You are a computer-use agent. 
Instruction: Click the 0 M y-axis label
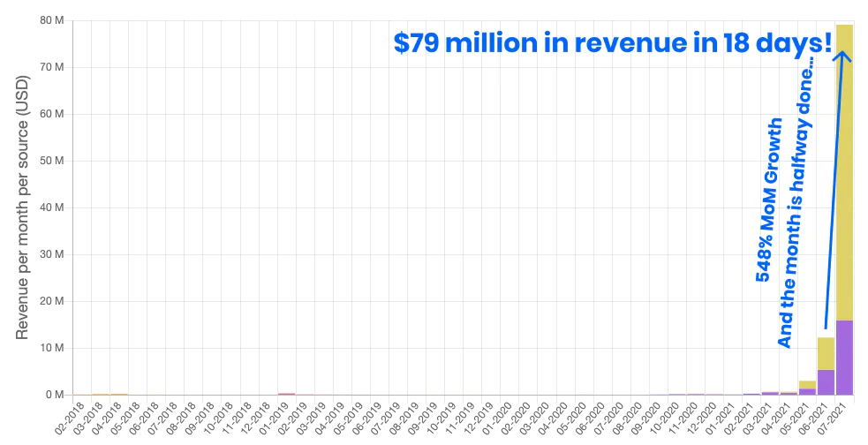click(x=54, y=395)
